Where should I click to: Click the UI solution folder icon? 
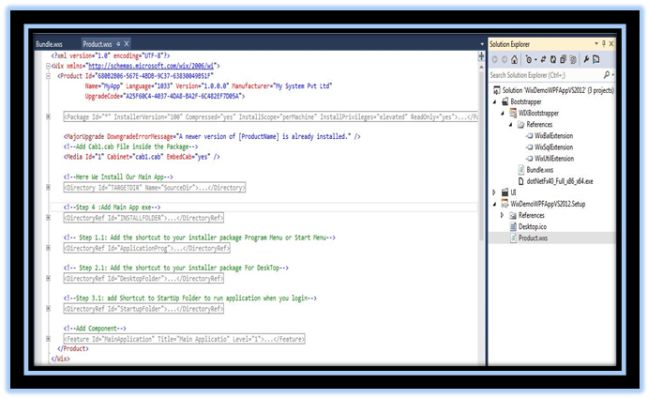click(504, 193)
